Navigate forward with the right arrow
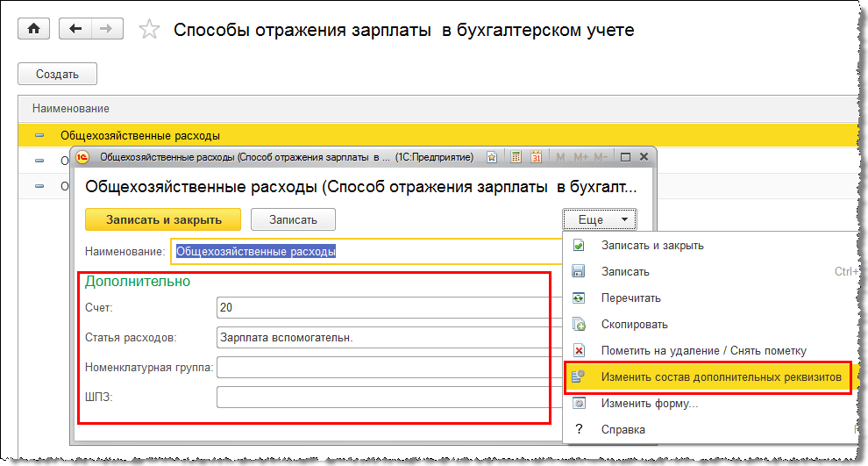The image size is (868, 466). [x=107, y=28]
